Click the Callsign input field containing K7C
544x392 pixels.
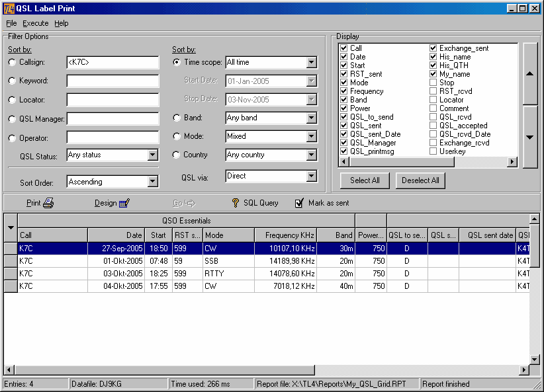113,62
